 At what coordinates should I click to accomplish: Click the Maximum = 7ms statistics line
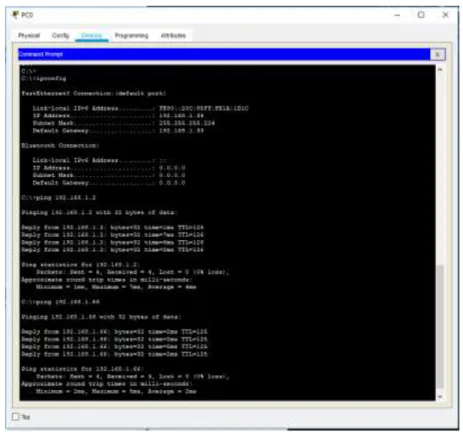coord(116,287)
